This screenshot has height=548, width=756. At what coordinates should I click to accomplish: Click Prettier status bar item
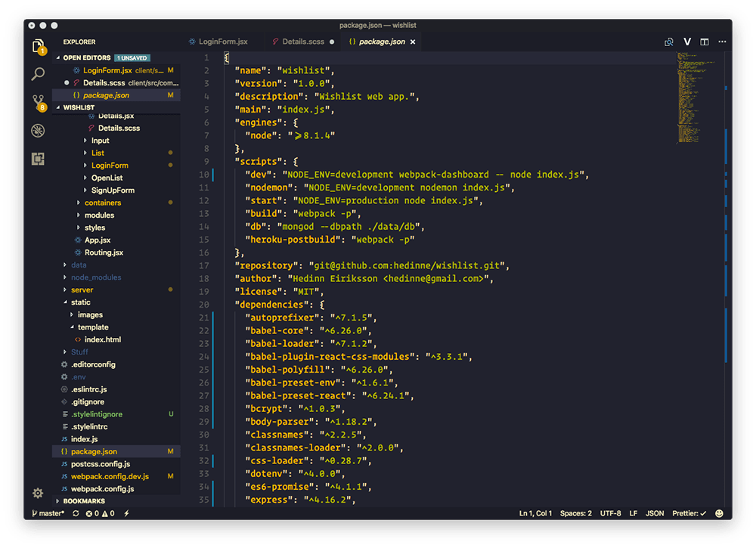coord(689,514)
